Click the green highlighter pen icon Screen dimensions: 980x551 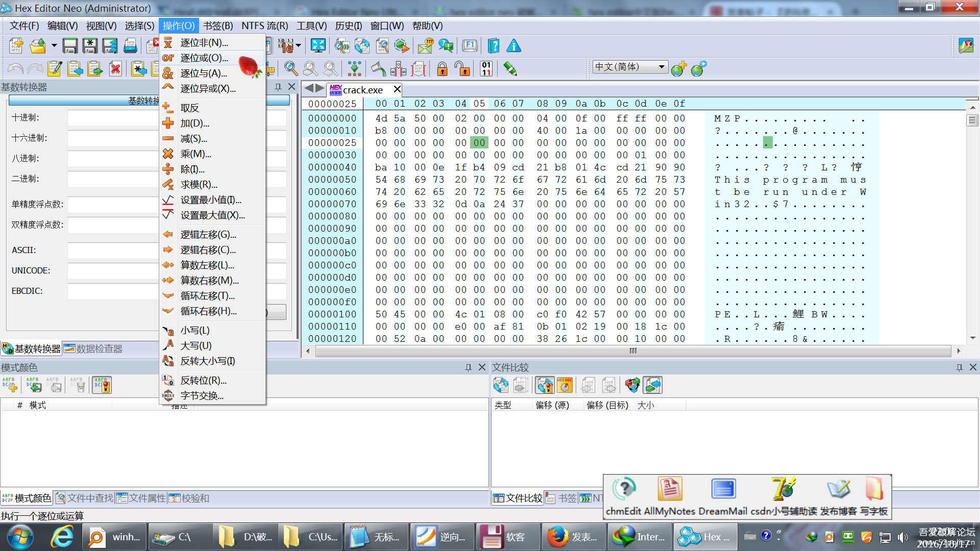(x=510, y=68)
